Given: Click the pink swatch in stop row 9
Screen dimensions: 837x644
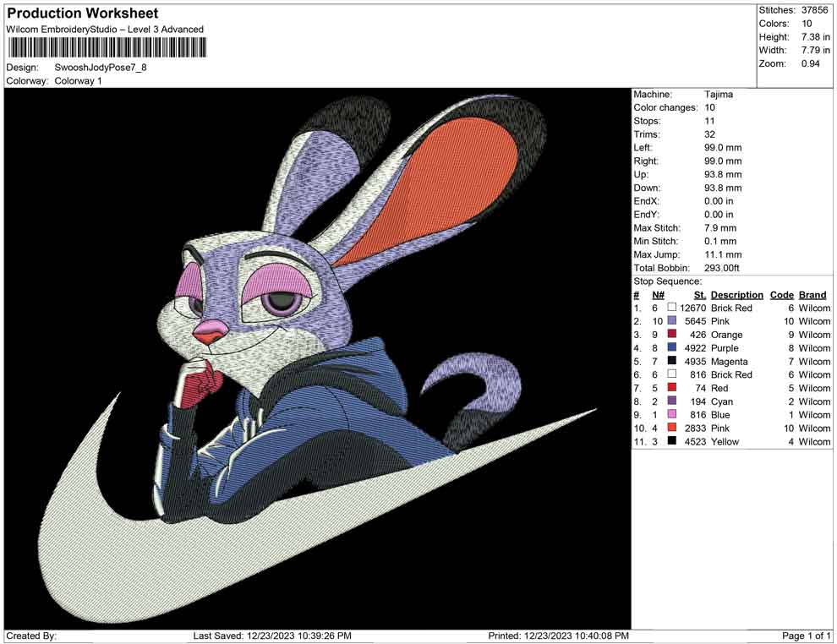Looking at the screenshot, I should point(671,414).
